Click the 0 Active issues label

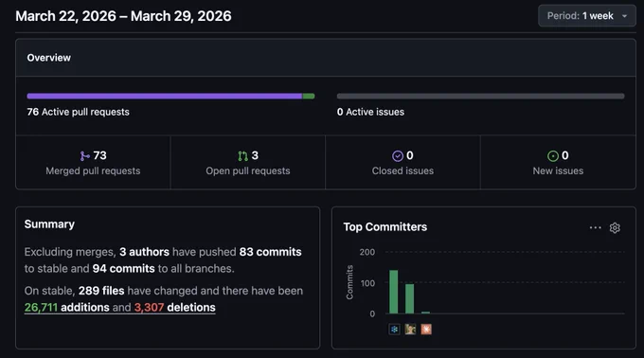tap(370, 112)
